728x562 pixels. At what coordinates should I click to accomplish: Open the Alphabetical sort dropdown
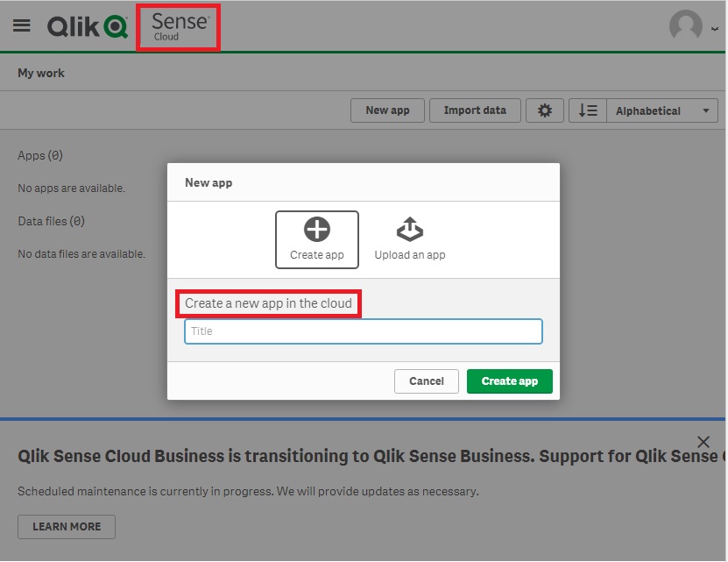point(662,110)
